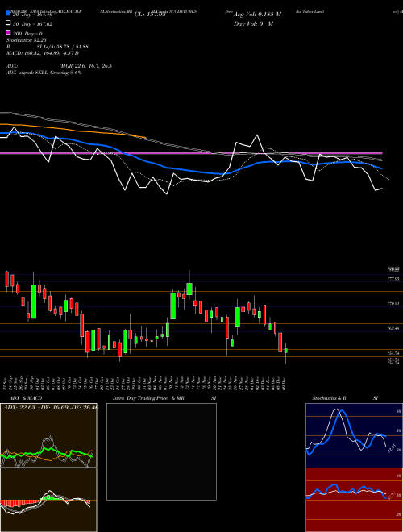Screen dimensions: 403x532
Task: Select the 'MACD: 160.32, 164.89, -4.57 D' readout
Action: (43, 53)
